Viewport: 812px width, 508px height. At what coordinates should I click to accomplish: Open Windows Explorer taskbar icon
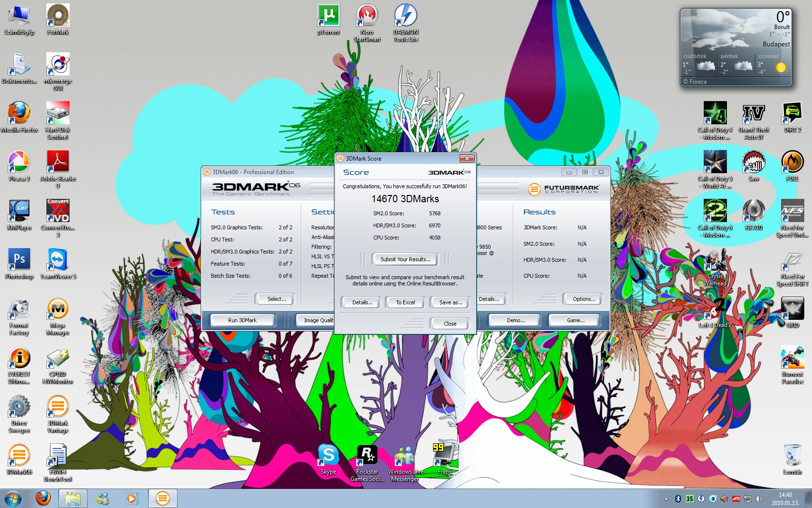tap(73, 498)
